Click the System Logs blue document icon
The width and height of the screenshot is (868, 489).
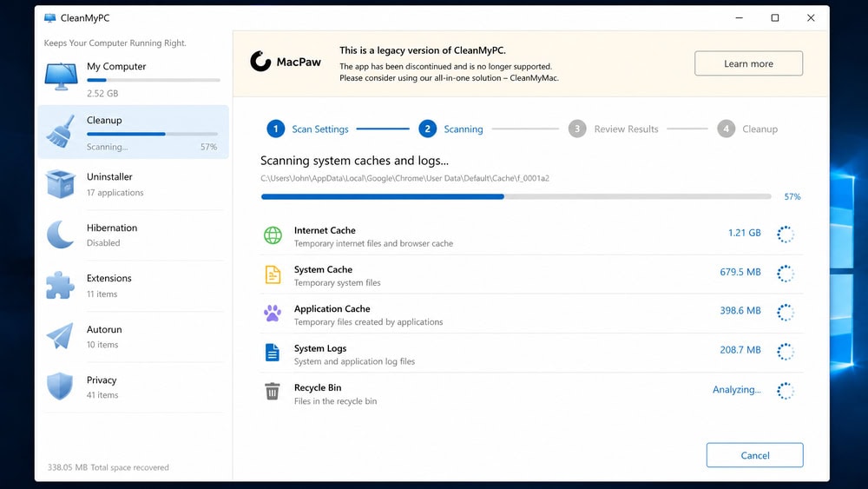(273, 353)
